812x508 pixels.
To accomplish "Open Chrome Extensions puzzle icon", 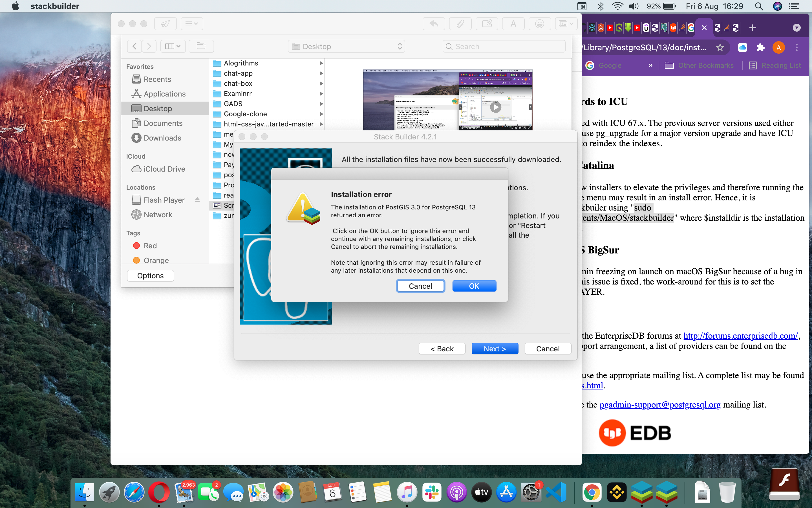I will [761, 47].
